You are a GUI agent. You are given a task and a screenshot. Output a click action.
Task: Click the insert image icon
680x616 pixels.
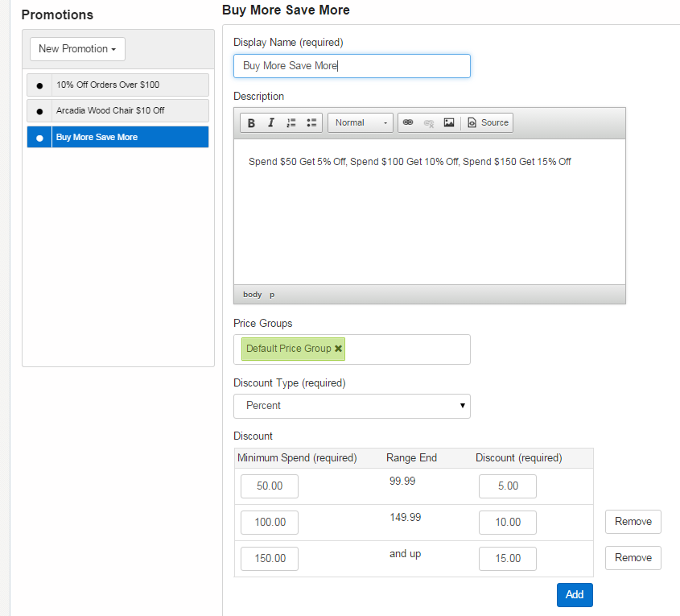(449, 123)
